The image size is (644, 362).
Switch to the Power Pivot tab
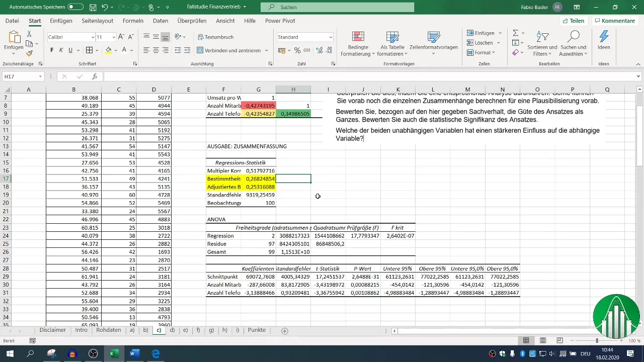click(x=280, y=21)
